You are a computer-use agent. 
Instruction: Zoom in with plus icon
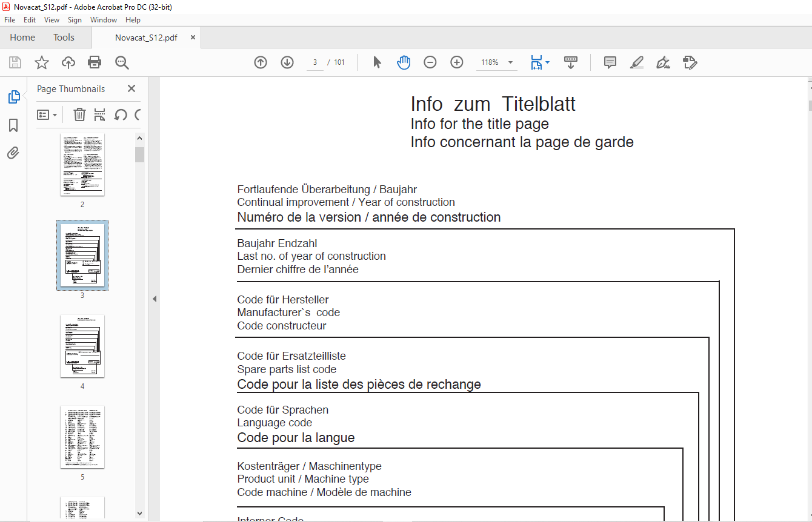(x=457, y=62)
